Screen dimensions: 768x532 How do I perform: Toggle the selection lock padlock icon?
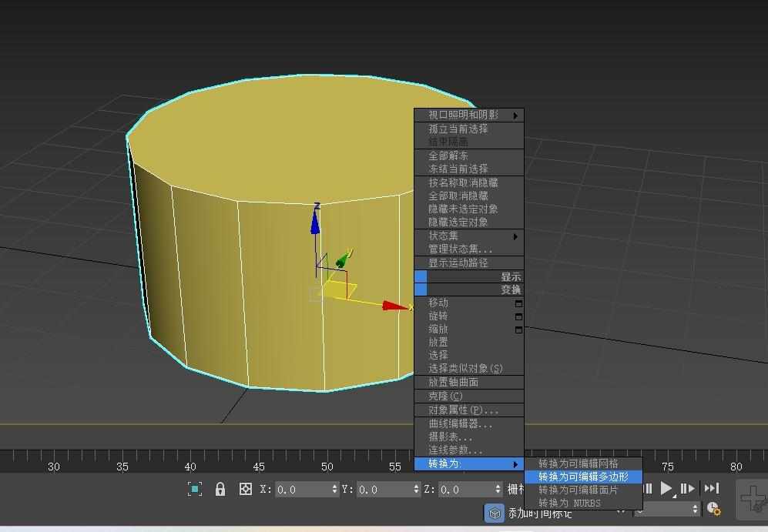tap(220, 489)
